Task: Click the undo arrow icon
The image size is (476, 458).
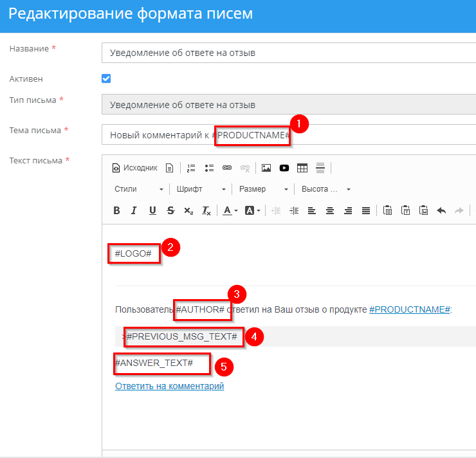Action: 441,210
